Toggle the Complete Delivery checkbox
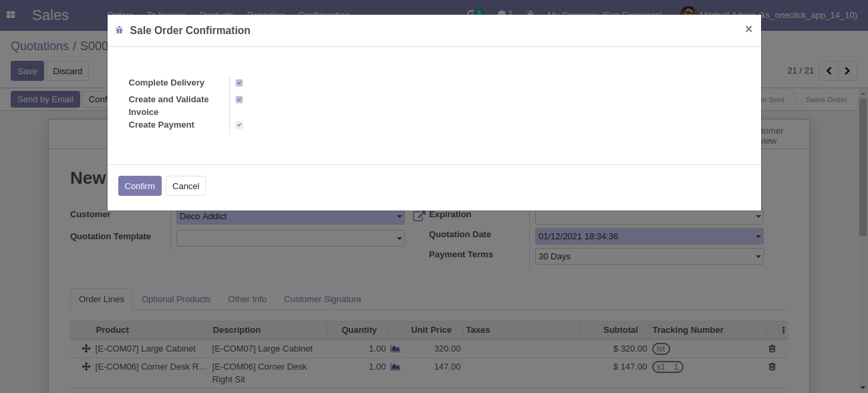The height and width of the screenshot is (393, 868). point(239,83)
